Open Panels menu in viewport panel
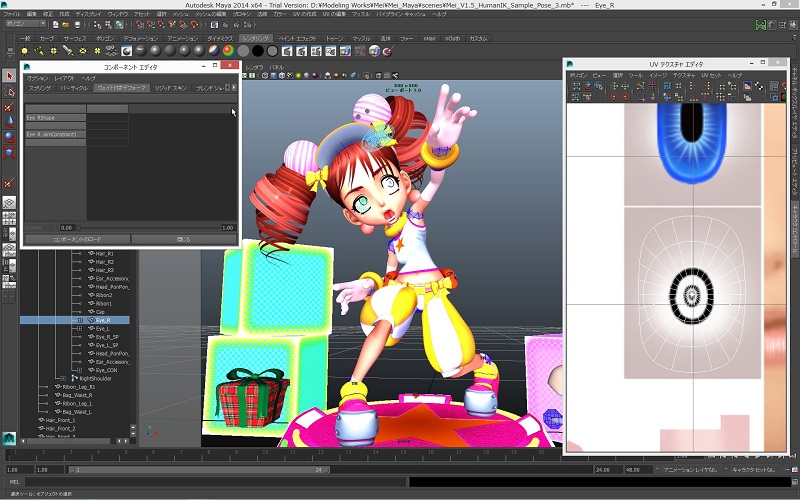 pyautogui.click(x=277, y=67)
